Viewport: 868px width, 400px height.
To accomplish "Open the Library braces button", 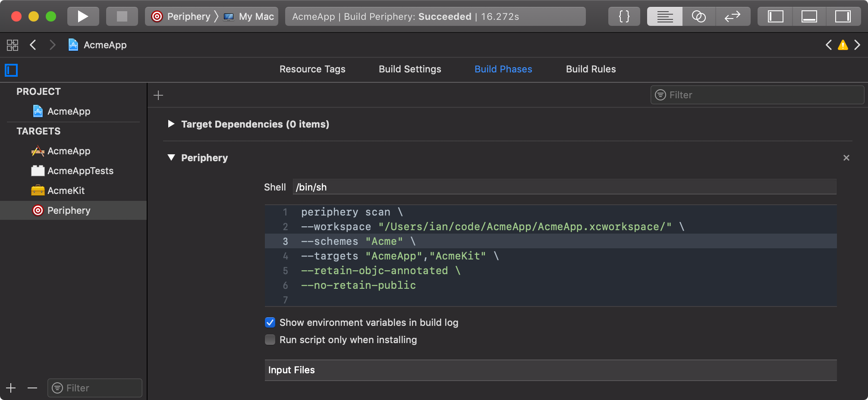I will [624, 16].
